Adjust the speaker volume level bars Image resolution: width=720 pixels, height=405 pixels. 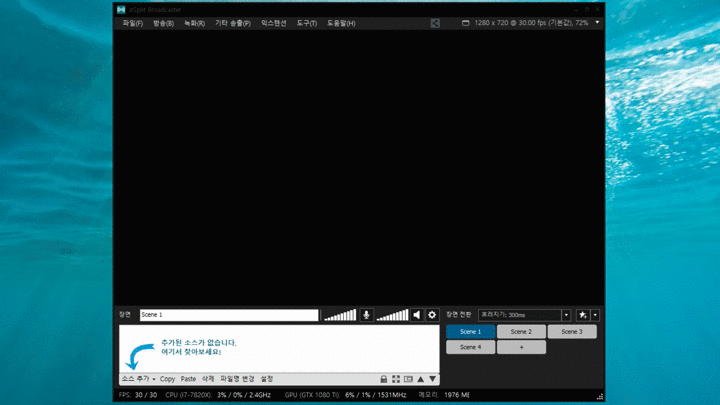[x=392, y=315]
